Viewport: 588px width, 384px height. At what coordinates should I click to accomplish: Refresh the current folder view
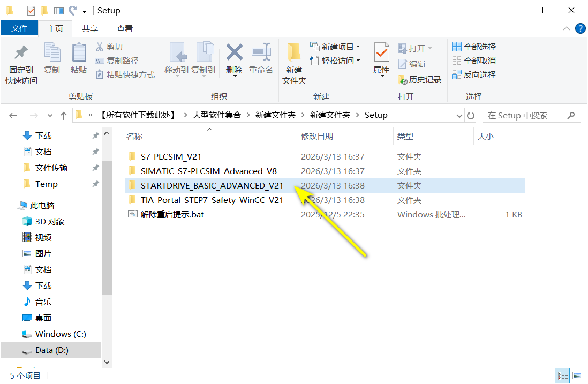click(471, 116)
